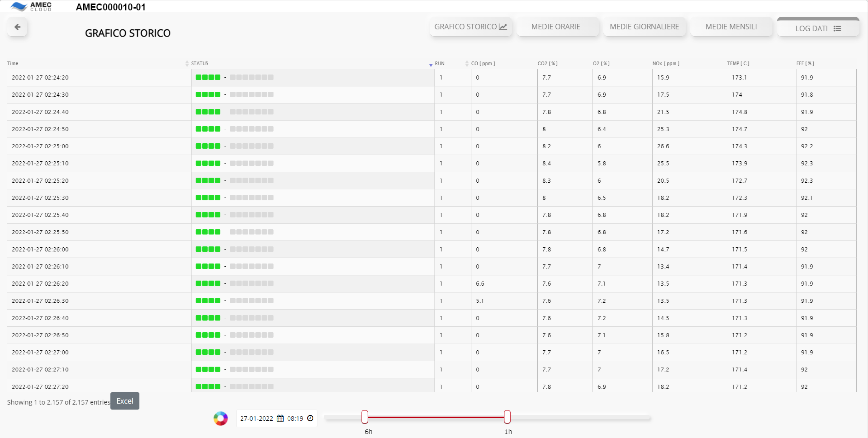This screenshot has height=438, width=868.
Task: Click the GRAFICO STORICO page heading
Action: 128,33
